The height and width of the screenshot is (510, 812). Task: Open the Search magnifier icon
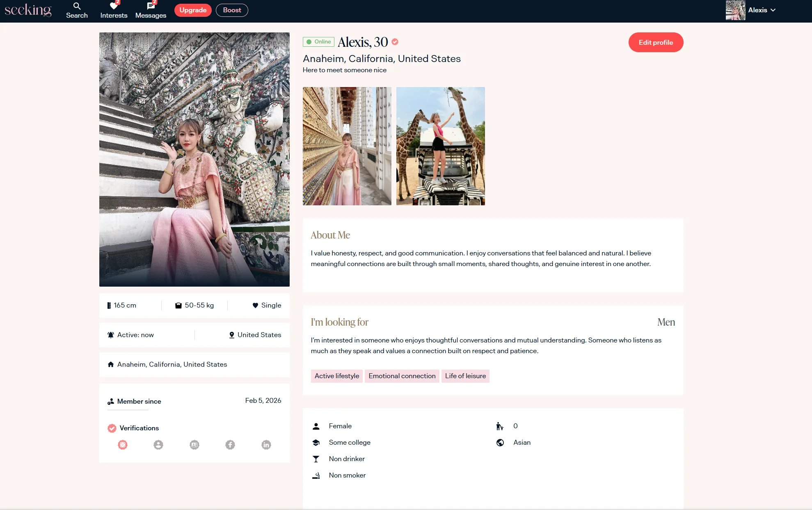[77, 6]
